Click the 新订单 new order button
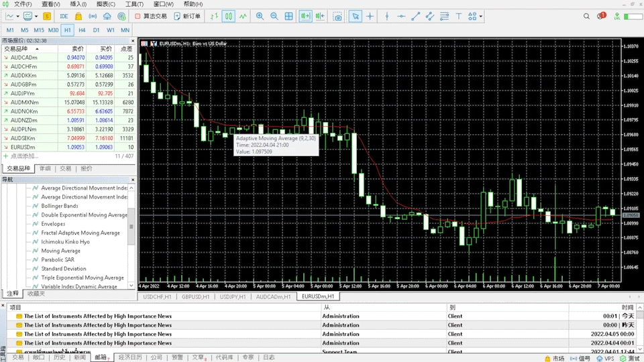The height and width of the screenshot is (362, 644). [x=187, y=16]
